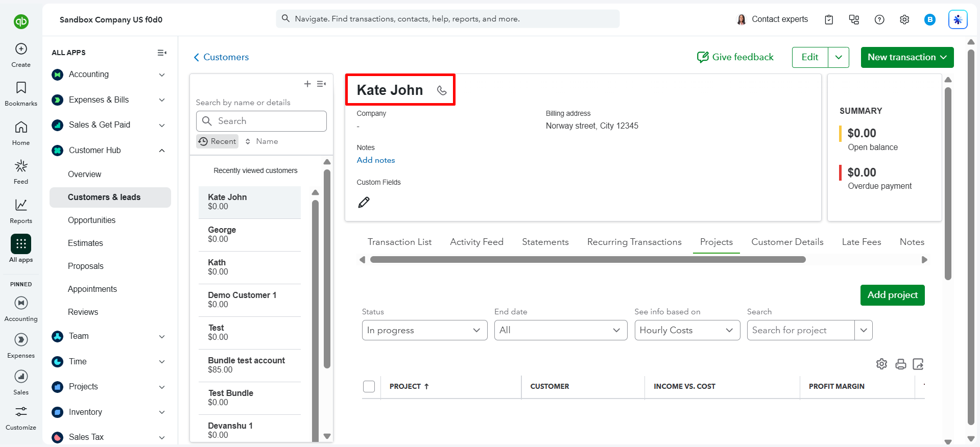Sort the customer list by Name
980x447 pixels.
[261, 141]
